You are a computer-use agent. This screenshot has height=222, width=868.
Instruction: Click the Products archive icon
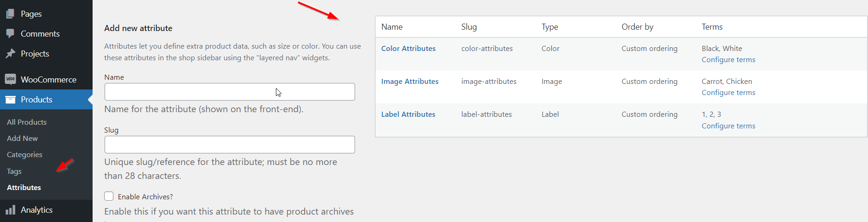pyautogui.click(x=10, y=100)
